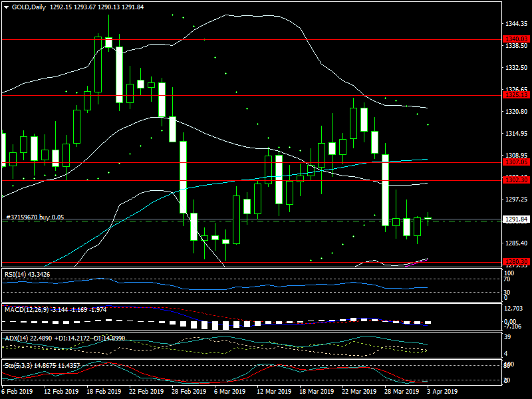
Task: Click the 1344.35 price axis value
Action: [517, 24]
